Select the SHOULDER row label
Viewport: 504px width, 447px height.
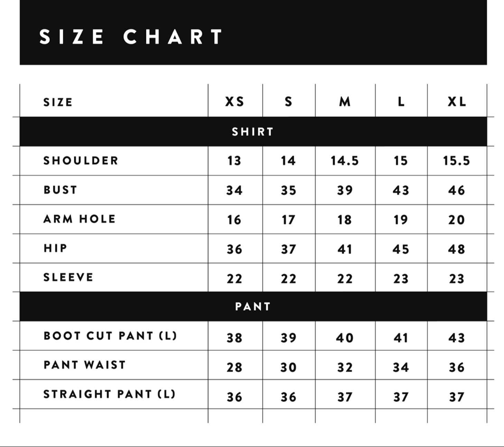[81, 161]
